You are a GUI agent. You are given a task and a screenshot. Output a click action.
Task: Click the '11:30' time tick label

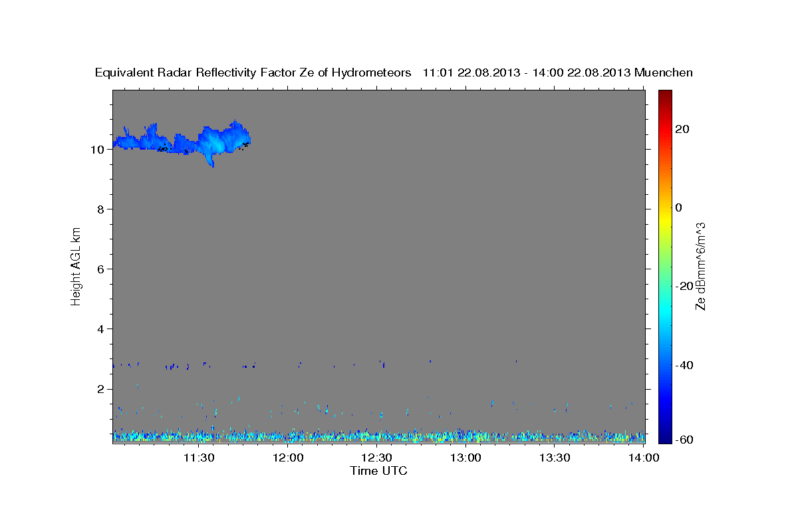(198, 458)
